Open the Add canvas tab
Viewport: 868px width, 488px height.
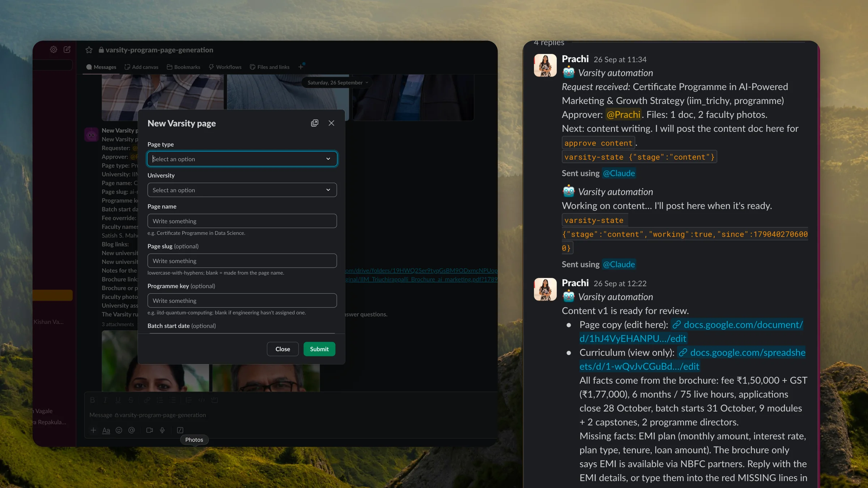(x=141, y=67)
